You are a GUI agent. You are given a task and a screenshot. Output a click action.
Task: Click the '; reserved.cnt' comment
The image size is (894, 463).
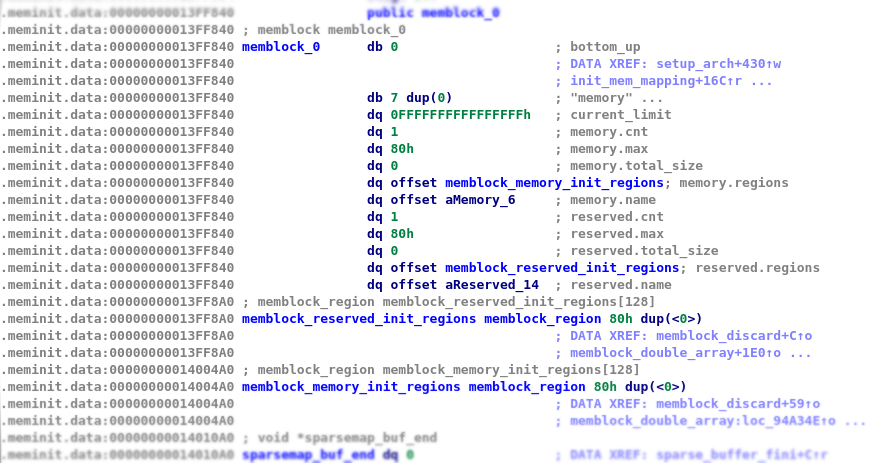(609, 217)
